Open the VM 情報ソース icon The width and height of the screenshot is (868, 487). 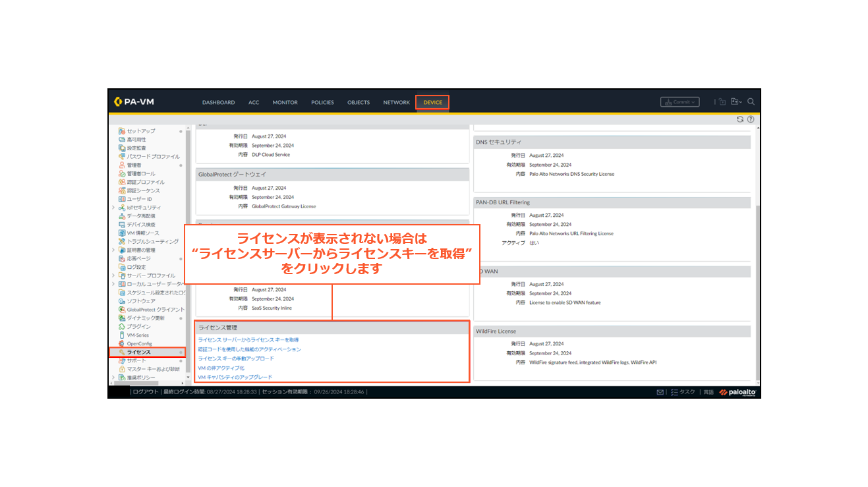(122, 233)
